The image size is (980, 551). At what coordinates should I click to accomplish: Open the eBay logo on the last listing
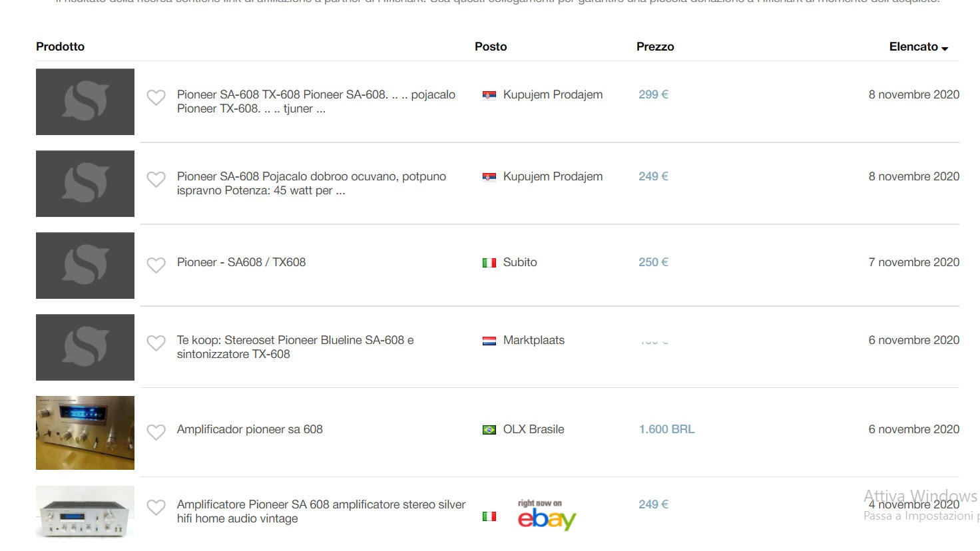pos(547,516)
